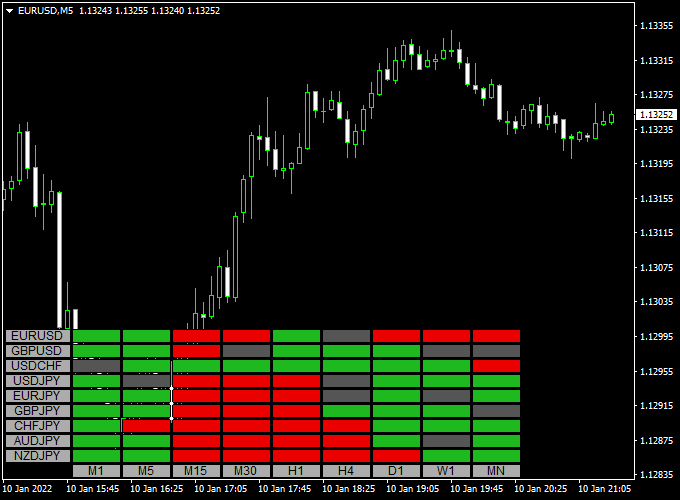
Task: Click the 10 Jan 19:05 time label
Action: [412, 489]
